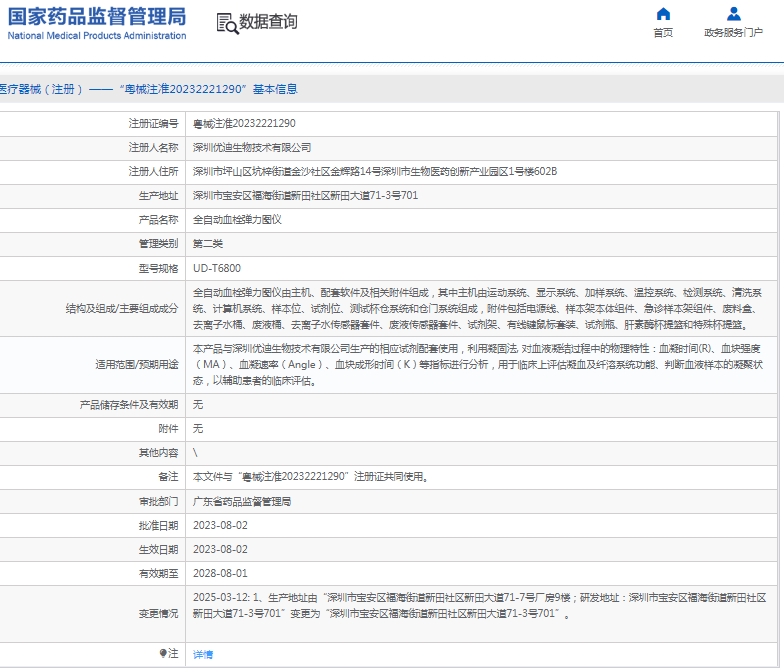Click the 适用范围/预期用途 row label
Viewport: 784px width, 672px height.
136,364
